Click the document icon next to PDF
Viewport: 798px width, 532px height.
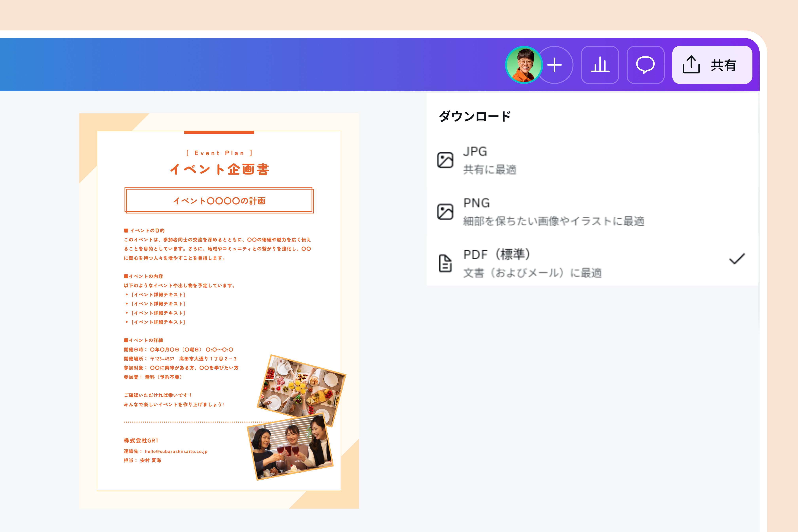(445, 263)
